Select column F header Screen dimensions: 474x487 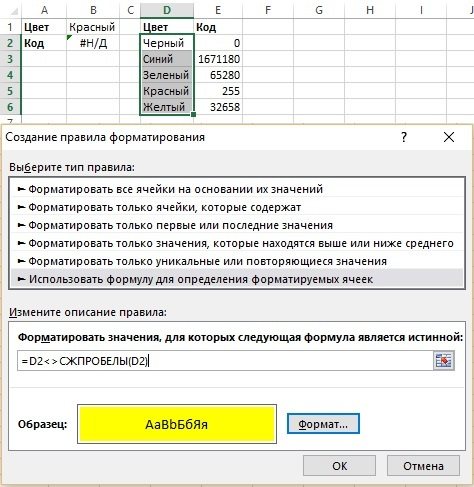click(268, 10)
